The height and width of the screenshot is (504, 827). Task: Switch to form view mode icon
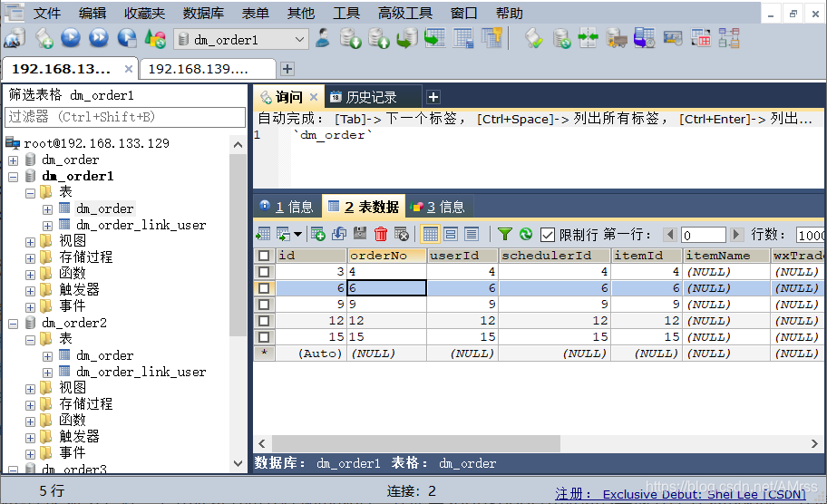point(451,234)
